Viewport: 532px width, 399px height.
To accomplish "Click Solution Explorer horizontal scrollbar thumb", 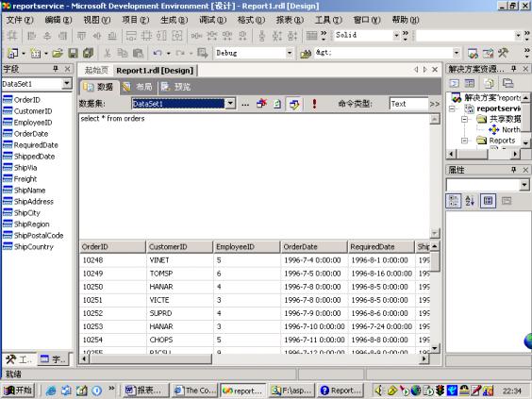I will [x=473, y=155].
